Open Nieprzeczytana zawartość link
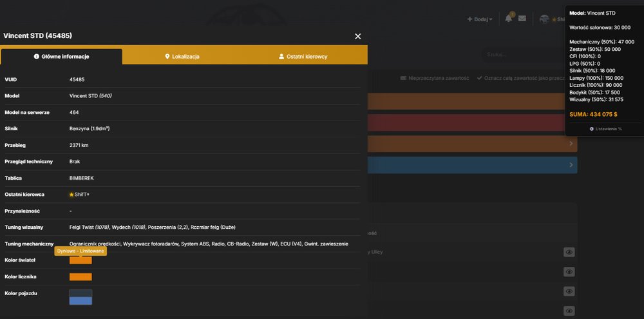This screenshot has height=319, width=644. point(435,78)
